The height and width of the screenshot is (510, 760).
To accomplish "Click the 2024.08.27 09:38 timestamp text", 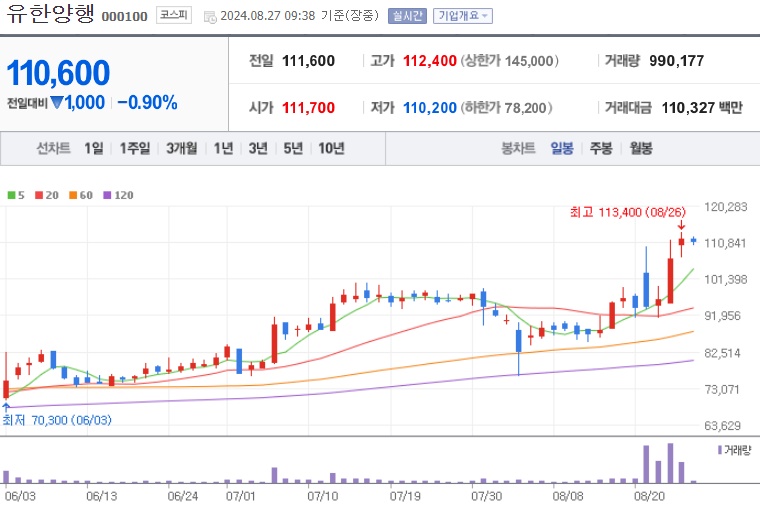I will [268, 16].
